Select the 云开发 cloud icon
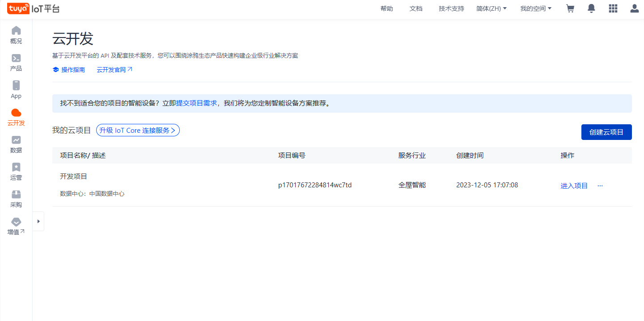Viewport: 644px width, 321px height. pyautogui.click(x=16, y=113)
